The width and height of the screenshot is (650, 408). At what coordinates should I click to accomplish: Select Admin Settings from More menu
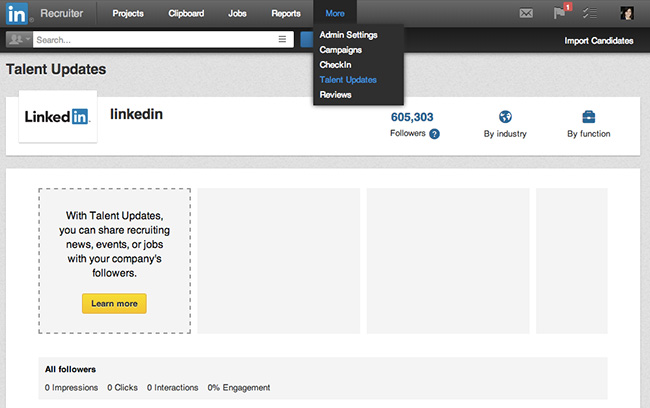pyautogui.click(x=348, y=35)
